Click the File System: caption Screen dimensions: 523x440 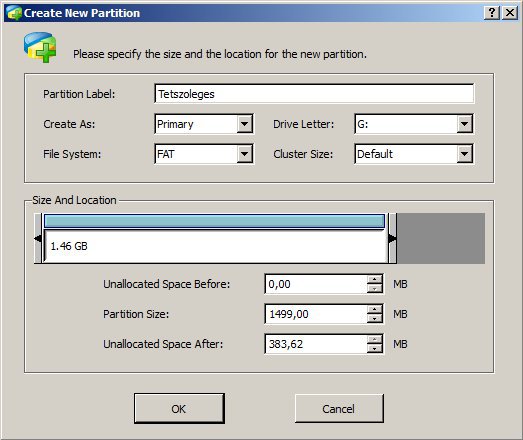tap(72, 154)
